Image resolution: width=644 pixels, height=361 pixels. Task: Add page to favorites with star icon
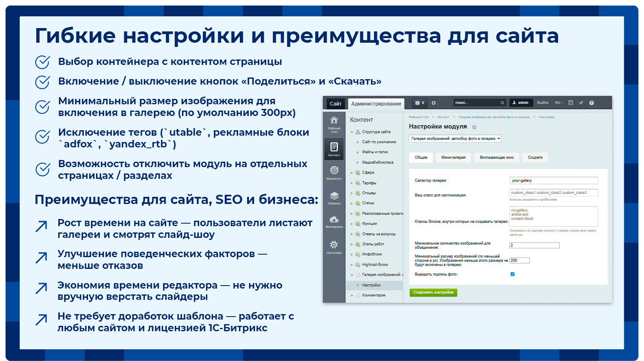click(474, 127)
